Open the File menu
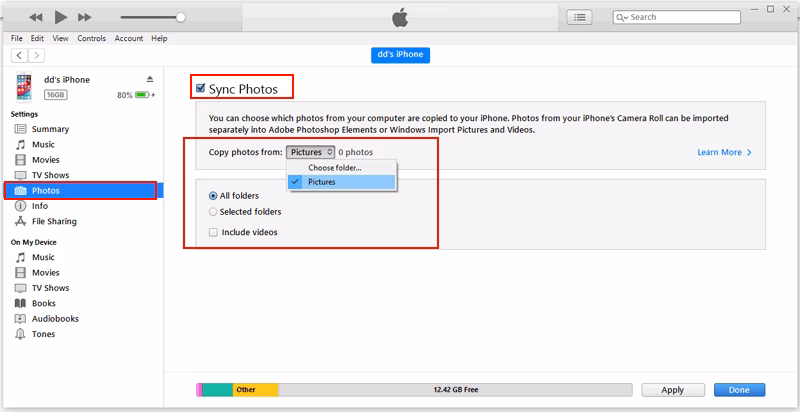800x412 pixels. point(17,38)
